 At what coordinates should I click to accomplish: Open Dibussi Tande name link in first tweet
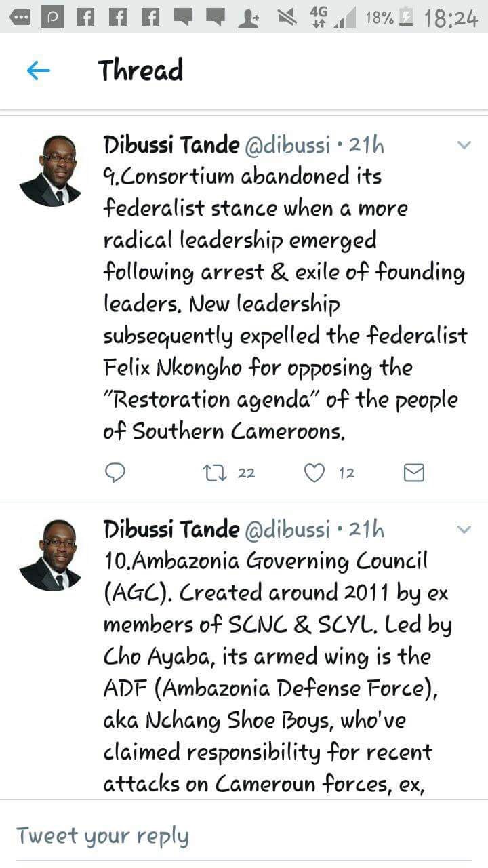click(171, 145)
